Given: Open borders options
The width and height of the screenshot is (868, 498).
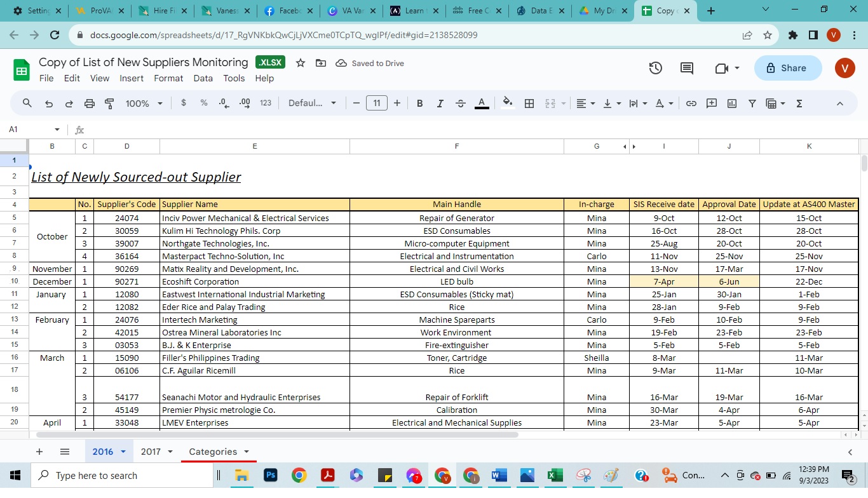Looking at the screenshot, I should click(529, 104).
